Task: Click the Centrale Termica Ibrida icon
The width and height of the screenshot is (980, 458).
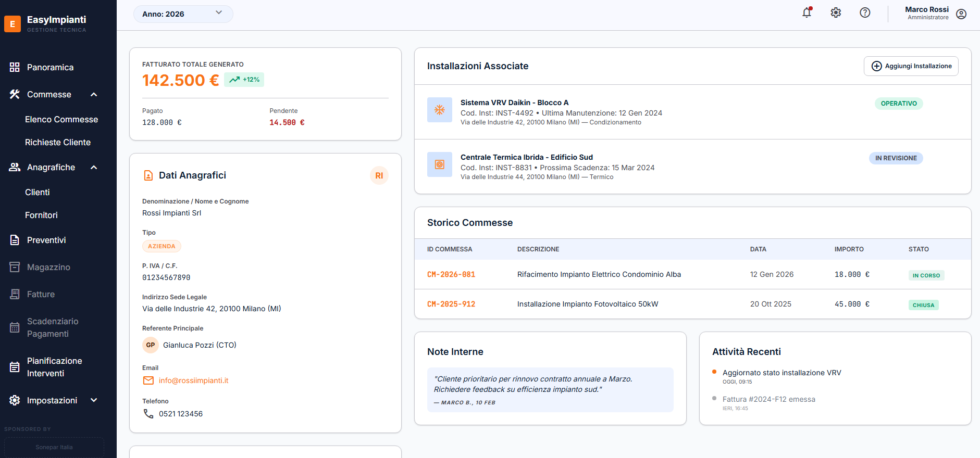Action: pyautogui.click(x=440, y=164)
